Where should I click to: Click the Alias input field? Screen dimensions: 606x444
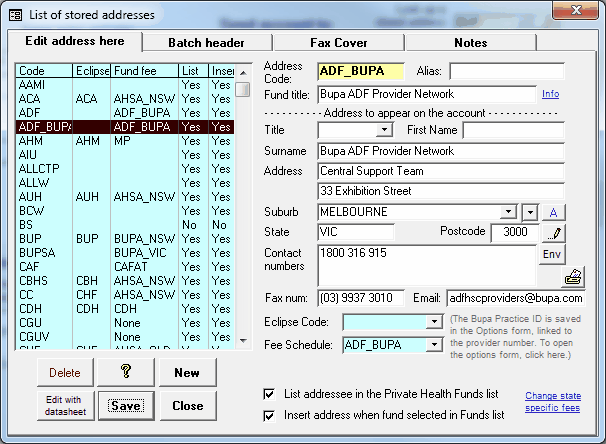click(507, 71)
